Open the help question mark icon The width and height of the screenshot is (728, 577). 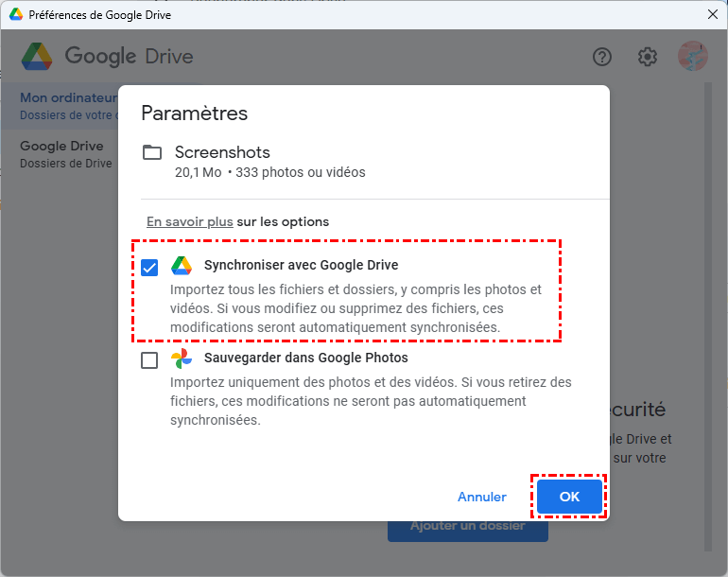coord(601,57)
